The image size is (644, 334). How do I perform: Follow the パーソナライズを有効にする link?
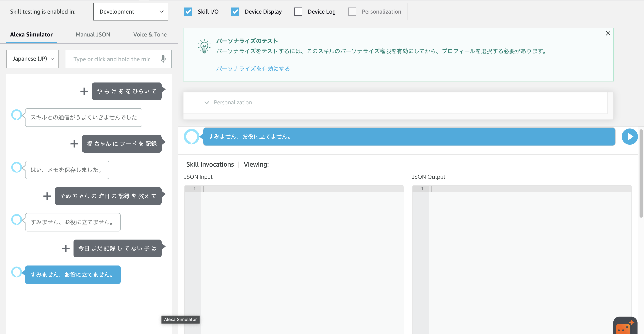click(253, 69)
